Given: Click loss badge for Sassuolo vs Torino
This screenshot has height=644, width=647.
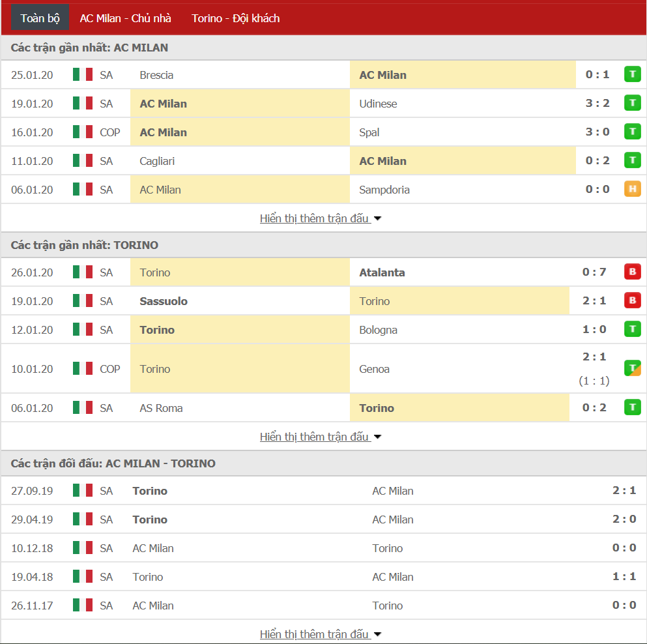Looking at the screenshot, I should 632,300.
